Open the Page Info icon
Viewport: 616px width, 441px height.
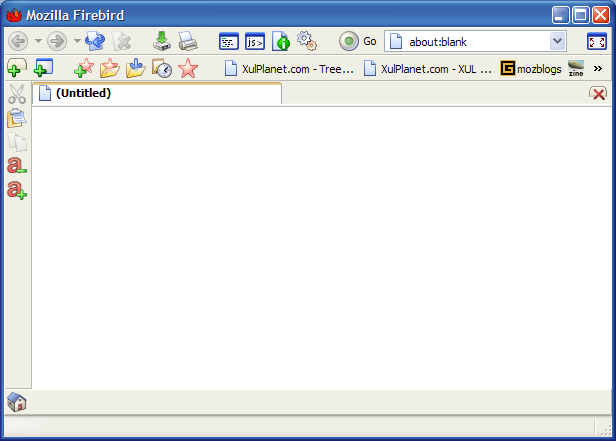pyautogui.click(x=281, y=41)
